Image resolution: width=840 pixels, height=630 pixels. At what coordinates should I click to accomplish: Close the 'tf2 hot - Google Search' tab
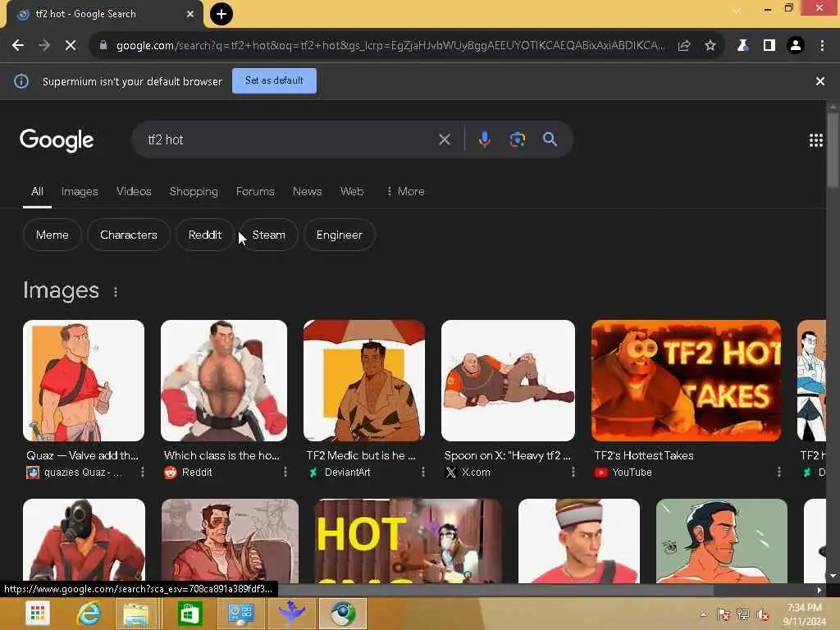pos(190,14)
